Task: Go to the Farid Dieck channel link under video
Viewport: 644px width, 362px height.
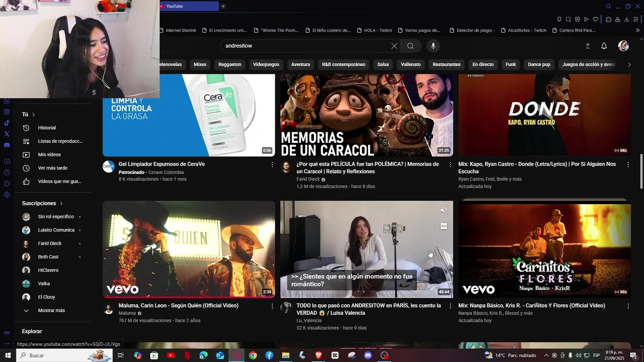Action: point(308,179)
